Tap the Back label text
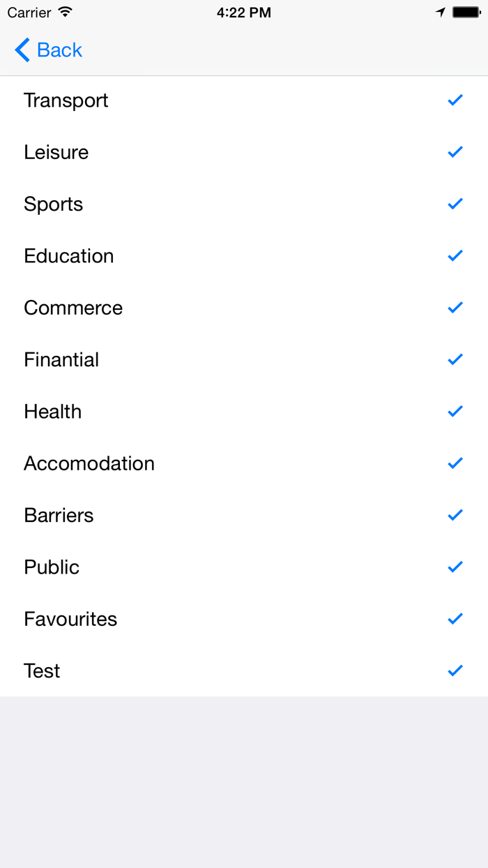 tap(60, 50)
